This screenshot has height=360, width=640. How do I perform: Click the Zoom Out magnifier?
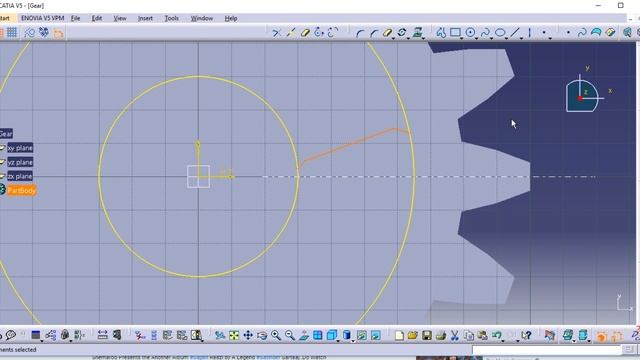tap(290, 336)
